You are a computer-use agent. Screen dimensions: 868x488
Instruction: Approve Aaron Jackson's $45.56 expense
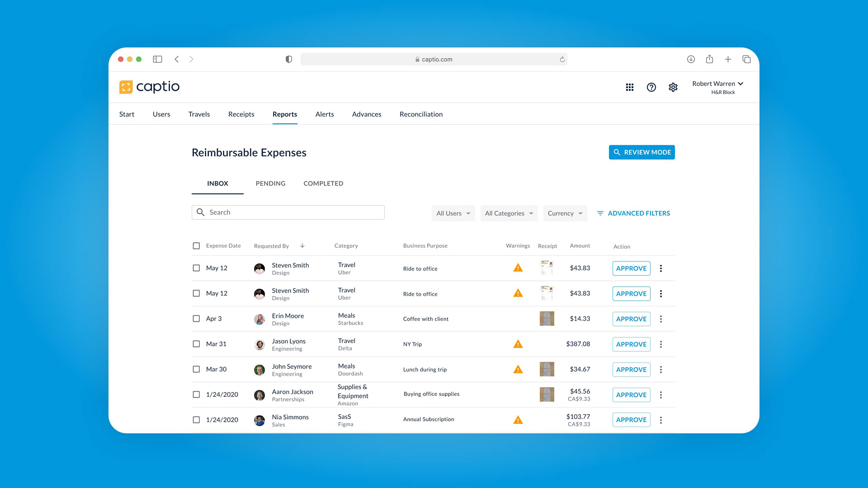pyautogui.click(x=631, y=395)
